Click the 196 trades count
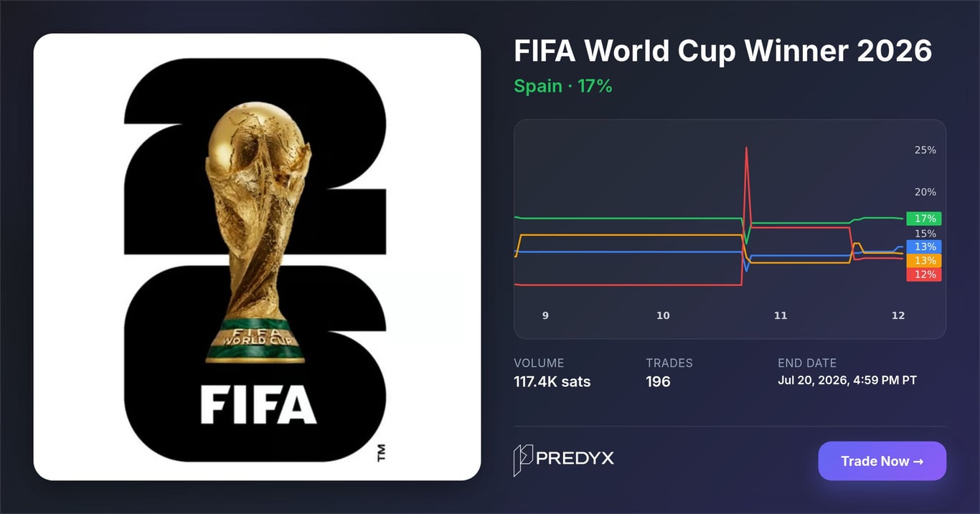Image resolution: width=980 pixels, height=514 pixels. (x=658, y=381)
